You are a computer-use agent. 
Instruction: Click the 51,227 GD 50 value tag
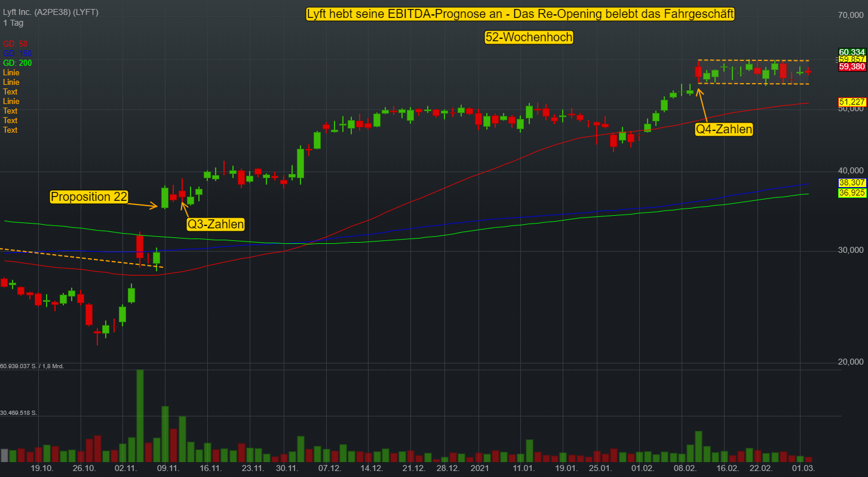(852, 102)
